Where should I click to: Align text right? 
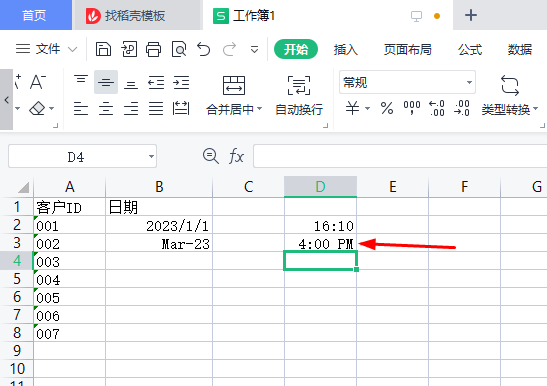(x=131, y=109)
